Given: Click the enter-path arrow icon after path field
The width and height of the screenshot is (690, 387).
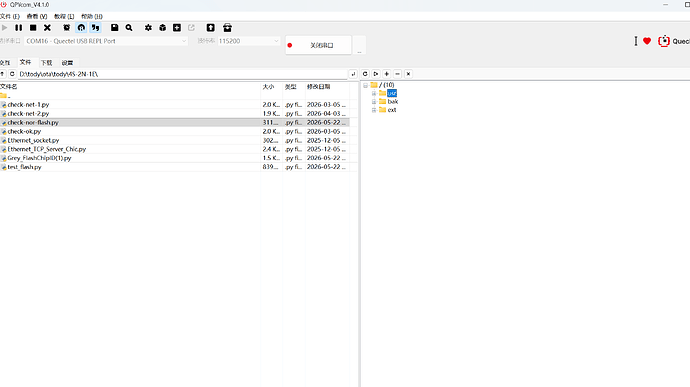Looking at the screenshot, I should tap(353, 74).
